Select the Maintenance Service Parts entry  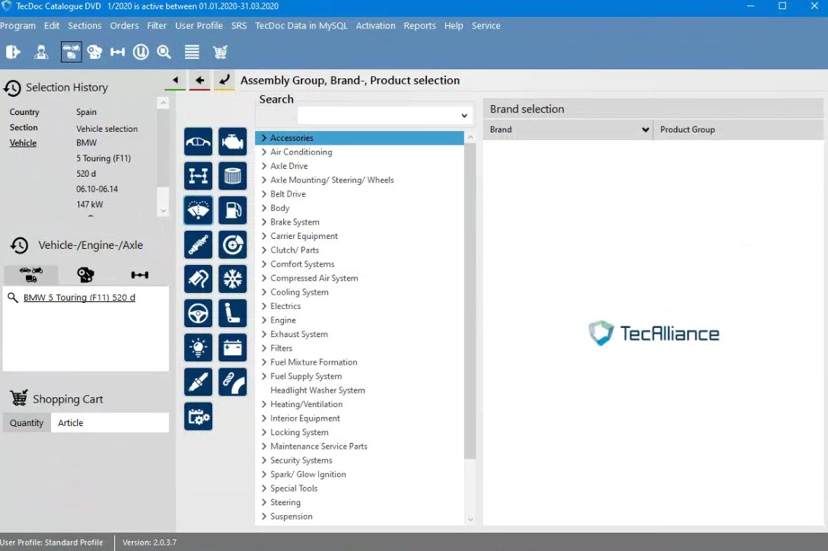[318, 446]
